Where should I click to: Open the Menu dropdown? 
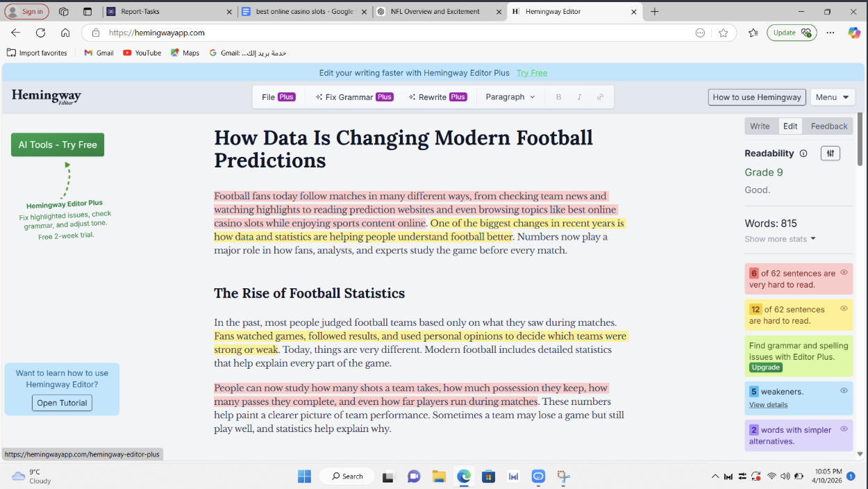click(x=833, y=97)
